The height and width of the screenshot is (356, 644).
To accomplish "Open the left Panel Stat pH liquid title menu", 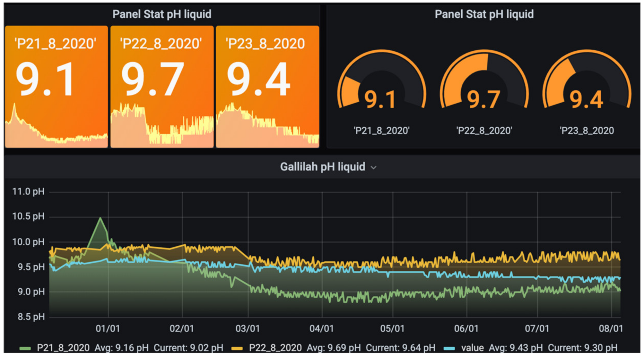I will (162, 14).
